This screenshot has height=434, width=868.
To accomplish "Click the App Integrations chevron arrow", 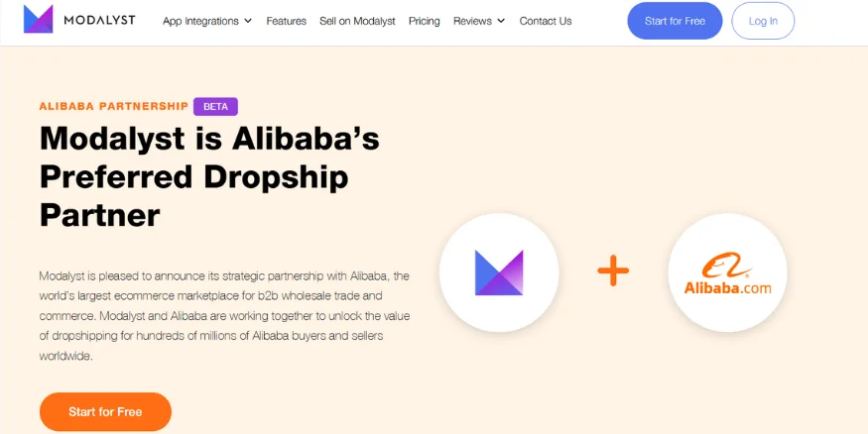I will [x=247, y=21].
